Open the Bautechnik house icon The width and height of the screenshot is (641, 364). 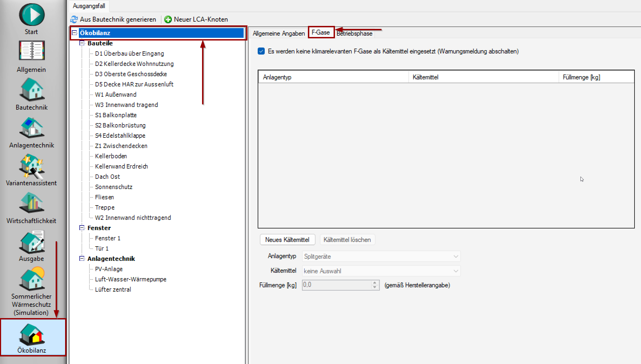coord(32,89)
